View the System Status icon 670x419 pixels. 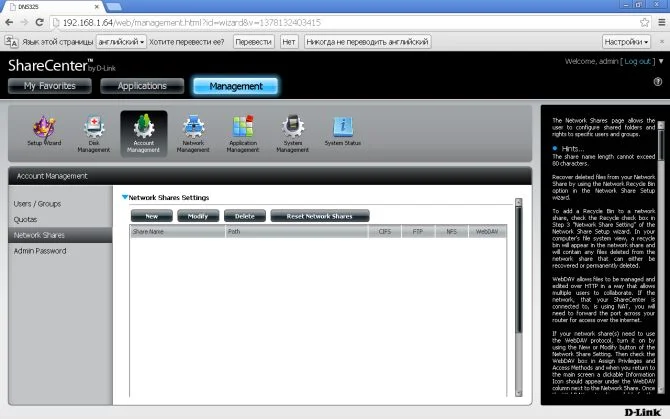343,132
